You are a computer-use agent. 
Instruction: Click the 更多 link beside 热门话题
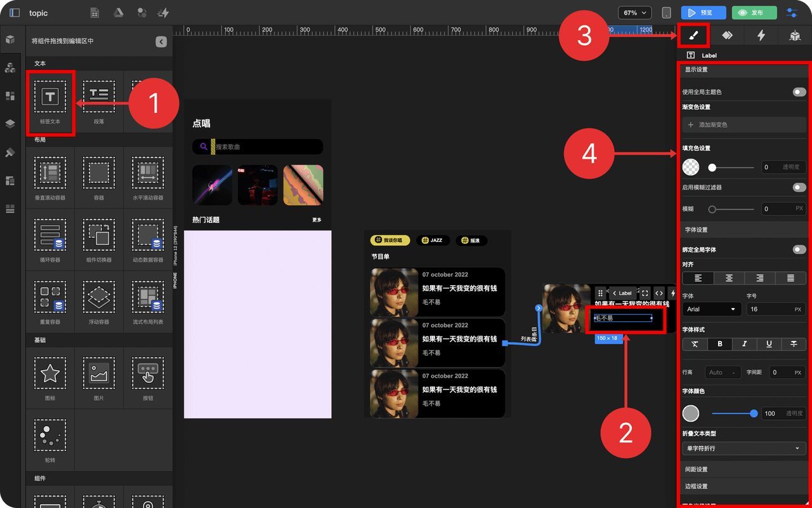coord(317,220)
